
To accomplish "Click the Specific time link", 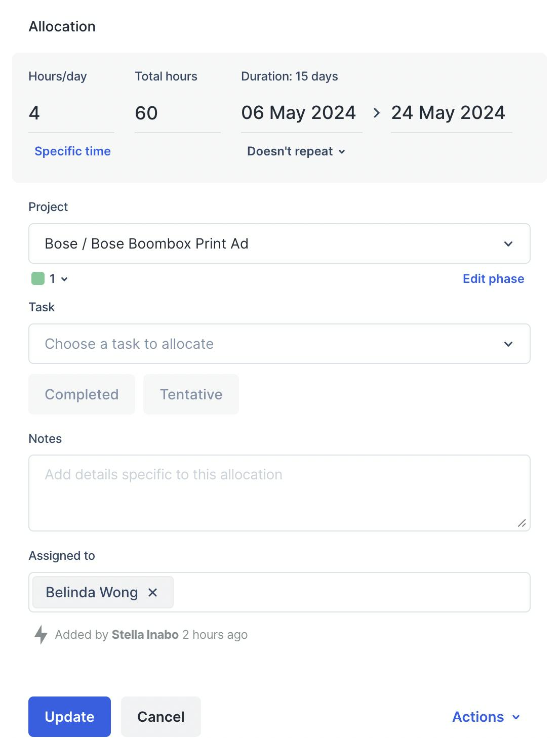I will (x=72, y=151).
